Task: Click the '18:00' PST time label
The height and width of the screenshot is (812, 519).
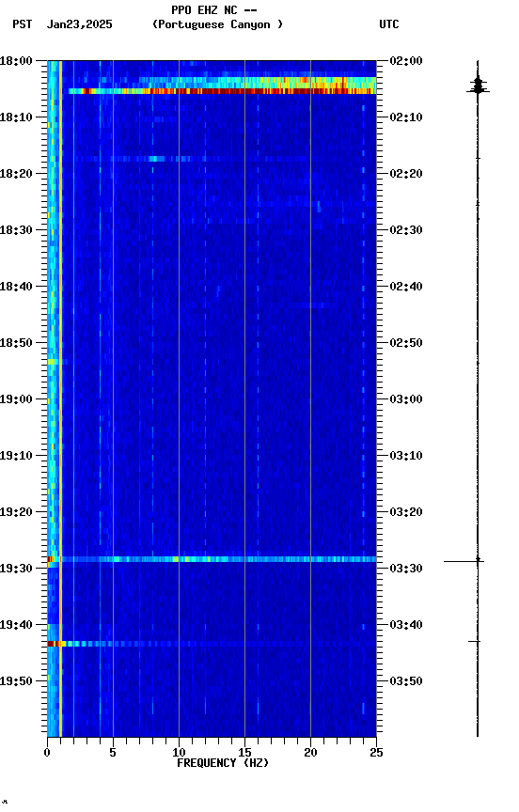Action: click(16, 60)
